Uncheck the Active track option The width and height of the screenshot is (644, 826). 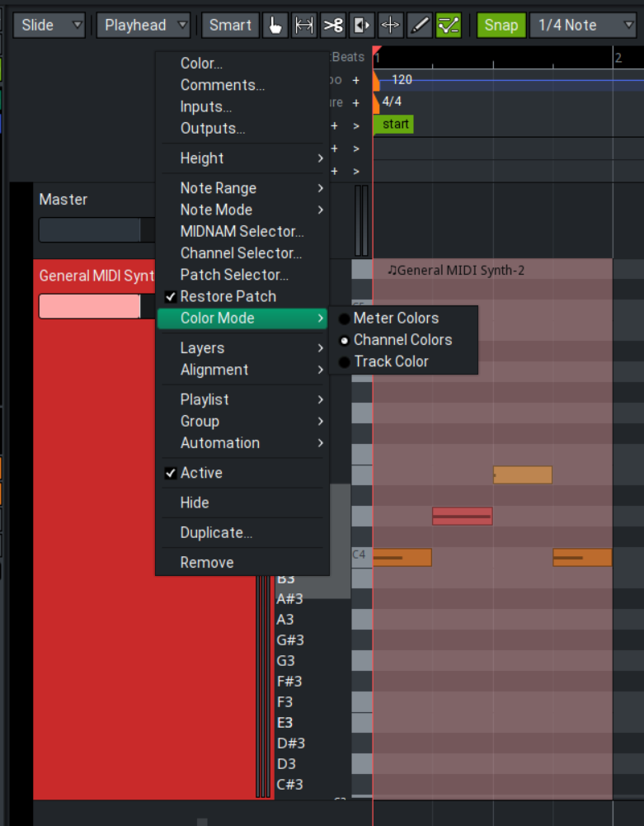pyautogui.click(x=201, y=473)
